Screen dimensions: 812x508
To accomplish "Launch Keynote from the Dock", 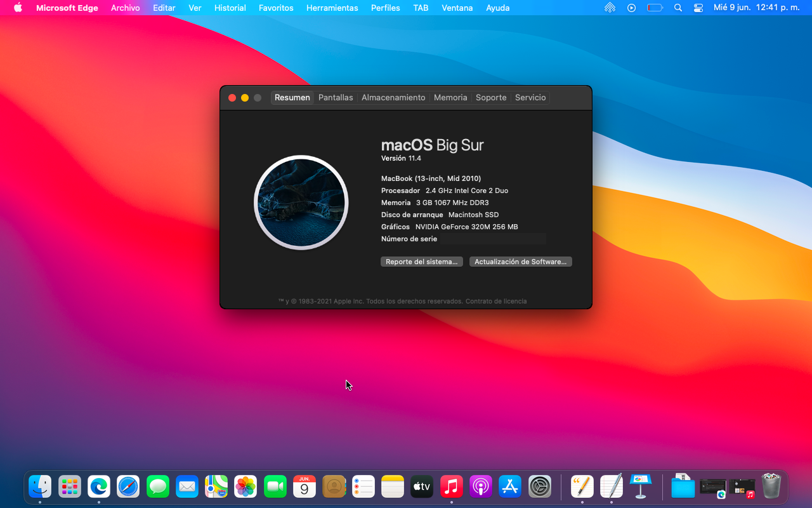I will [x=641, y=487].
